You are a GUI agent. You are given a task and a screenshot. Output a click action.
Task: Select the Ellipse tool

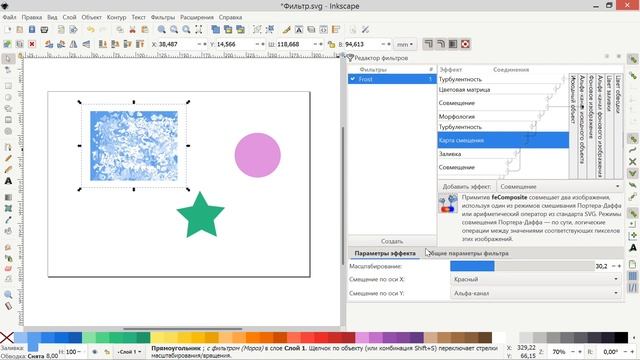click(8, 98)
